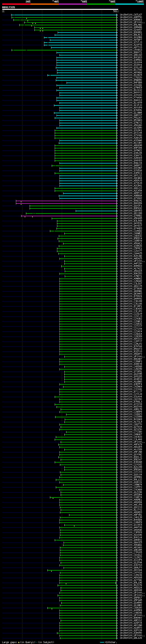This screenshot has height=644, width=146.
Task: Click the Large gaps legend text
Action: pyautogui.click(x=10, y=642)
